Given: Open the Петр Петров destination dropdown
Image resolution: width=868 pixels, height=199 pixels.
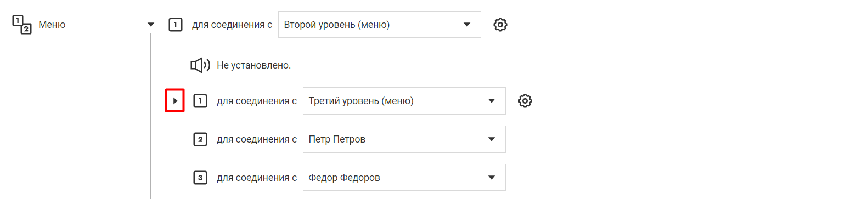Looking at the screenshot, I should coord(404,139).
